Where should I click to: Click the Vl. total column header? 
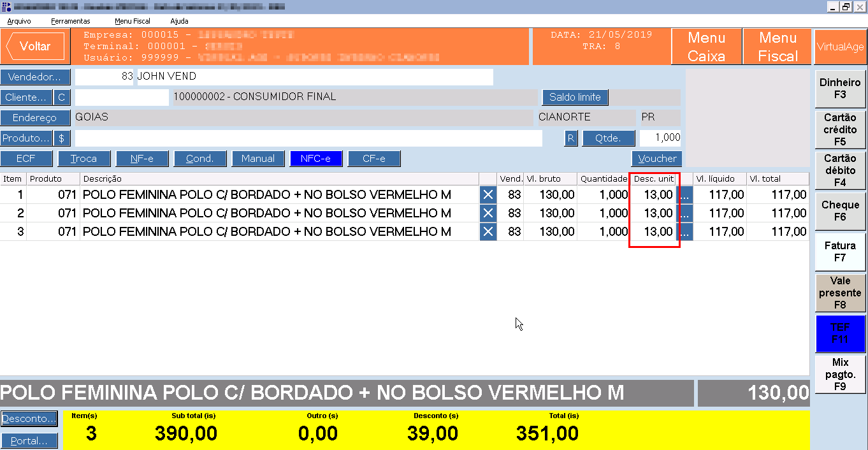coord(778,179)
